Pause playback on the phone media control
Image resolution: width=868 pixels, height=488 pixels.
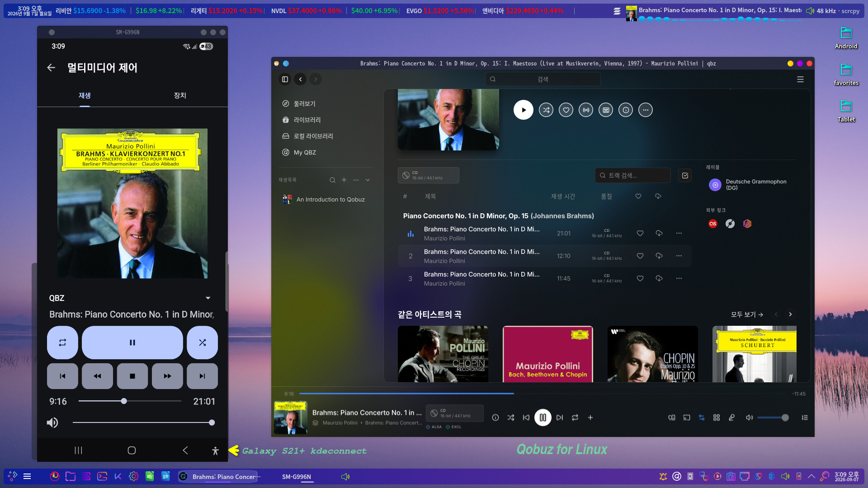click(132, 343)
